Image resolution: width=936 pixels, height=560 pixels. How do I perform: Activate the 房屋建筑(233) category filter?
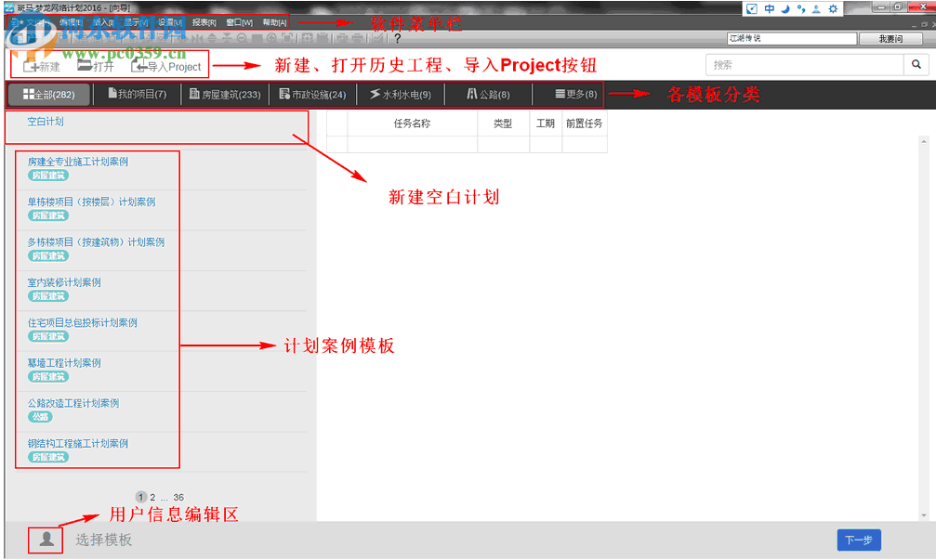pos(223,94)
